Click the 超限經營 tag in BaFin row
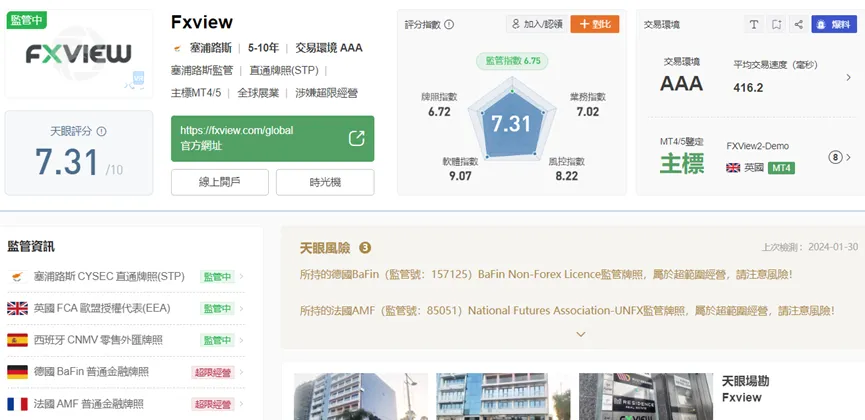The width and height of the screenshot is (865, 420). [x=213, y=372]
